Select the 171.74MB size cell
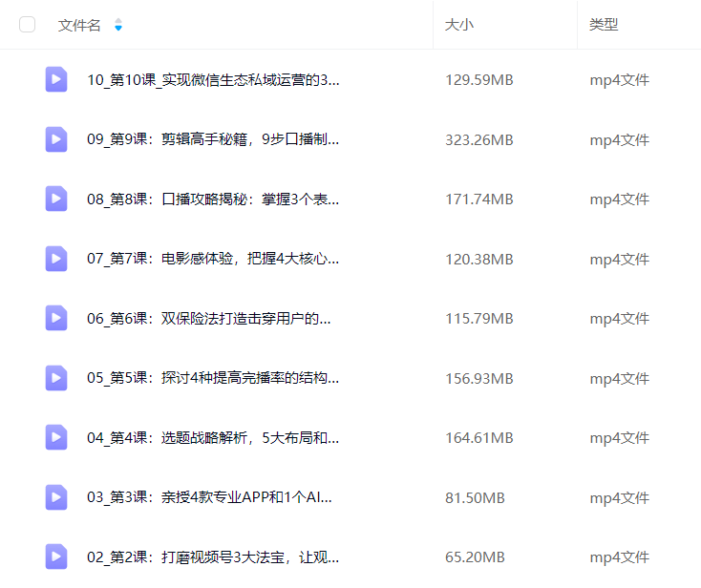The height and width of the screenshot is (588, 701). 478,199
